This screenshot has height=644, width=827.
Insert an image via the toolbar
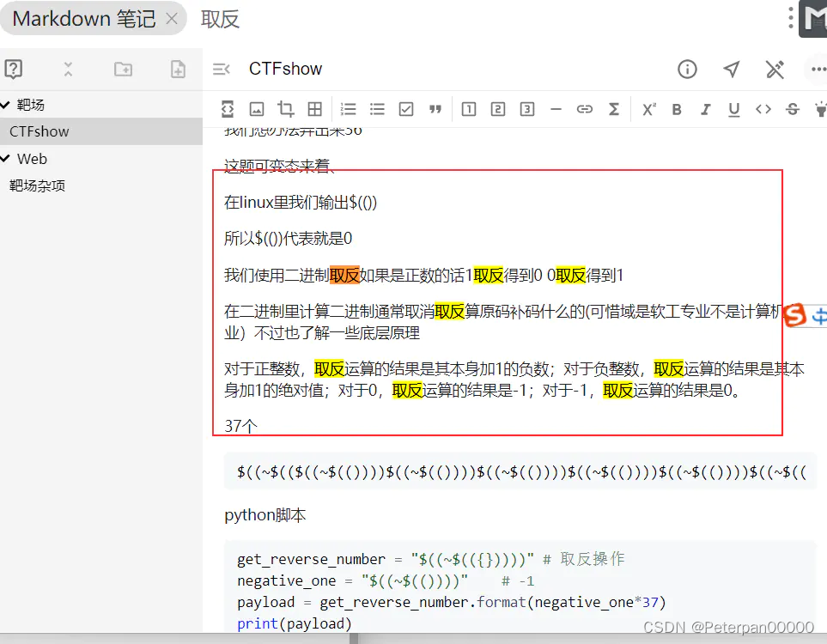256,109
